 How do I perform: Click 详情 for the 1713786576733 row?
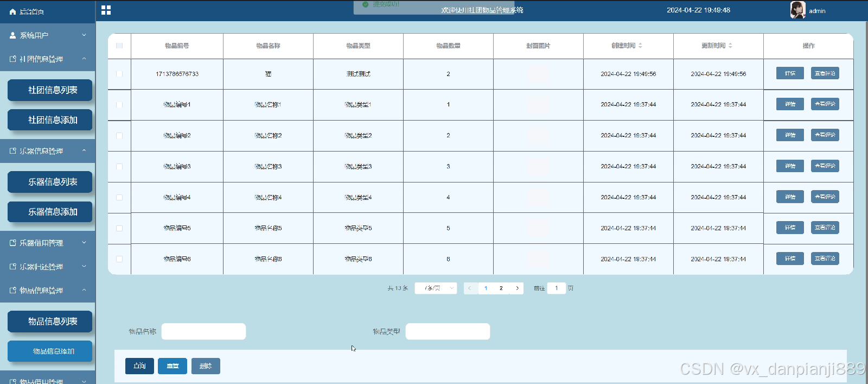pyautogui.click(x=790, y=73)
